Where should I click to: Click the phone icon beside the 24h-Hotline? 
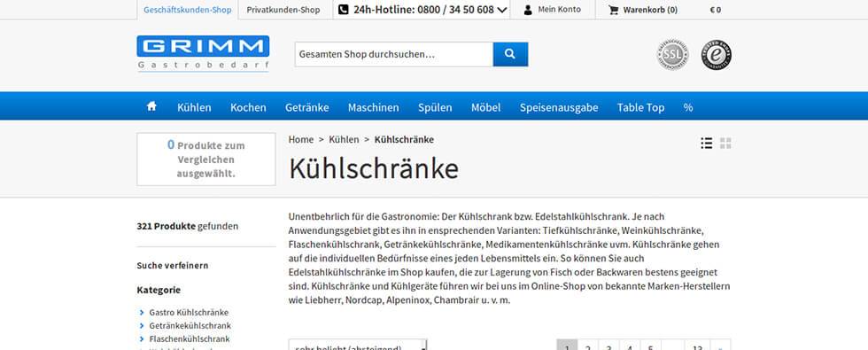coord(344,10)
